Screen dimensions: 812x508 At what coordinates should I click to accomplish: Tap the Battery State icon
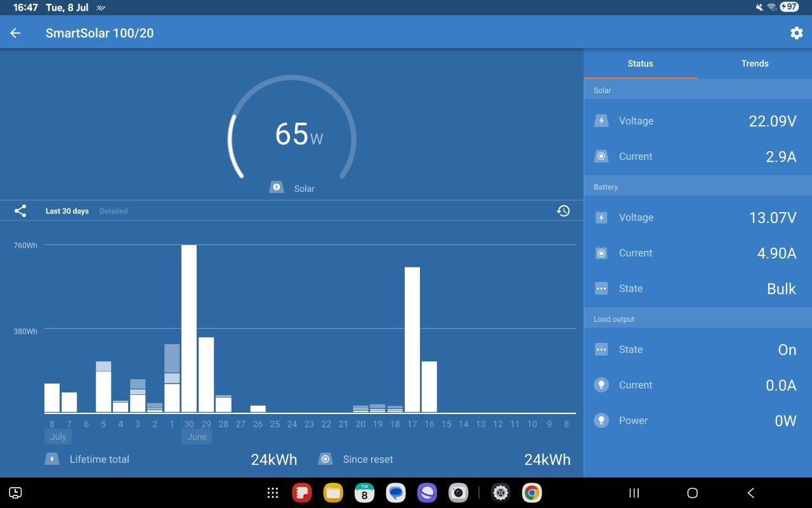pos(601,288)
